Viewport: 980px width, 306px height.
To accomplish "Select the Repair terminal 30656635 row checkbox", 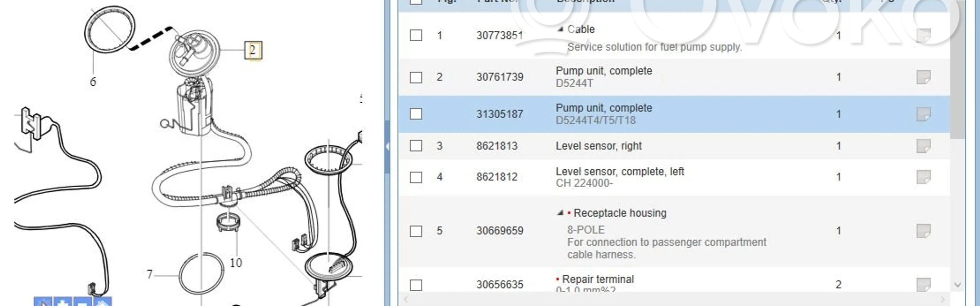I will [416, 285].
